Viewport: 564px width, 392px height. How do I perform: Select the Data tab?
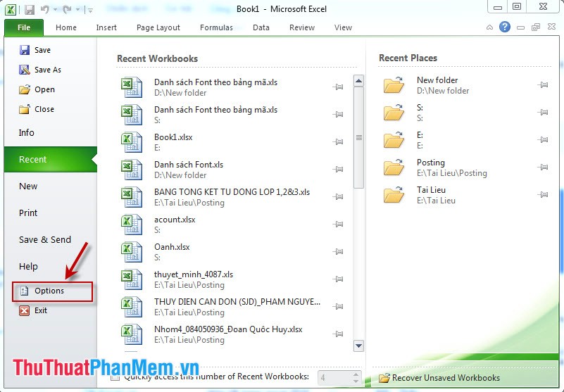[261, 27]
